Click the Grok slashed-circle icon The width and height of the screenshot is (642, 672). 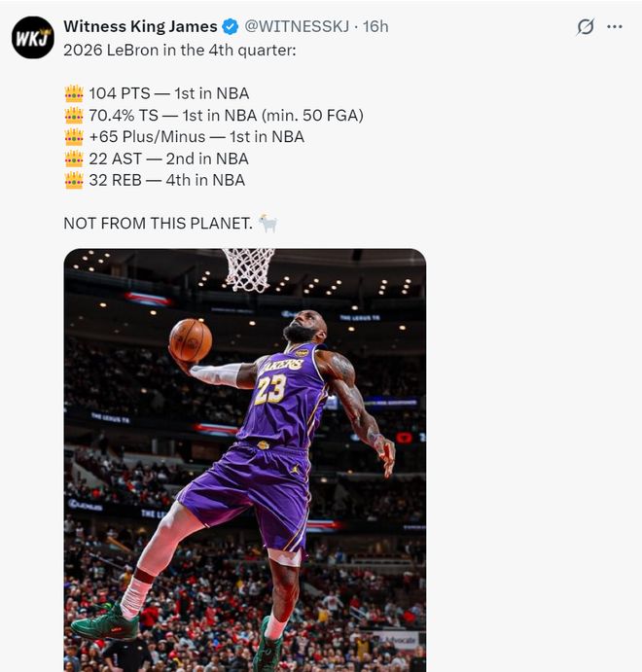pos(585,27)
